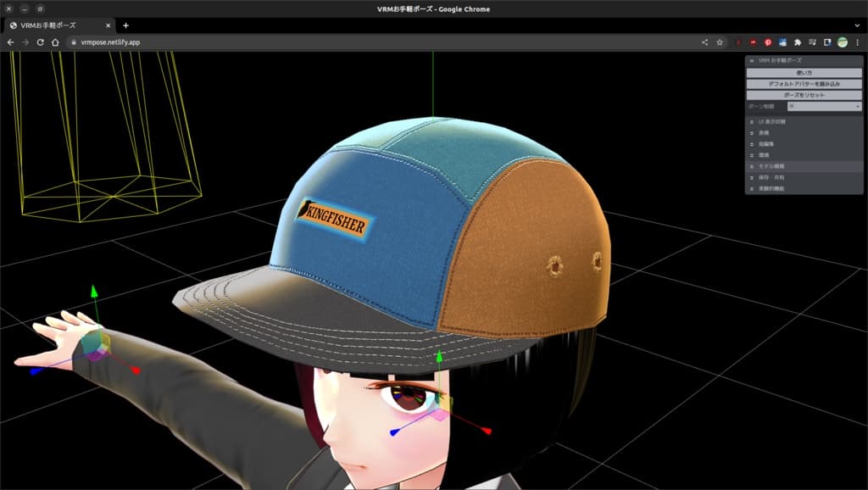Expand the 保存・共有 folder
The height and width of the screenshot is (490, 868).
pyautogui.click(x=804, y=177)
